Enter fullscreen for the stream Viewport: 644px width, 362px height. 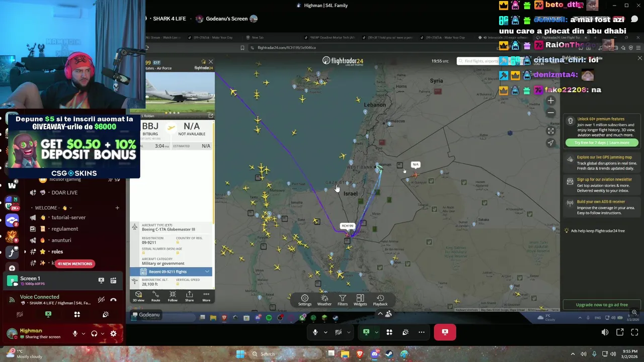634,332
